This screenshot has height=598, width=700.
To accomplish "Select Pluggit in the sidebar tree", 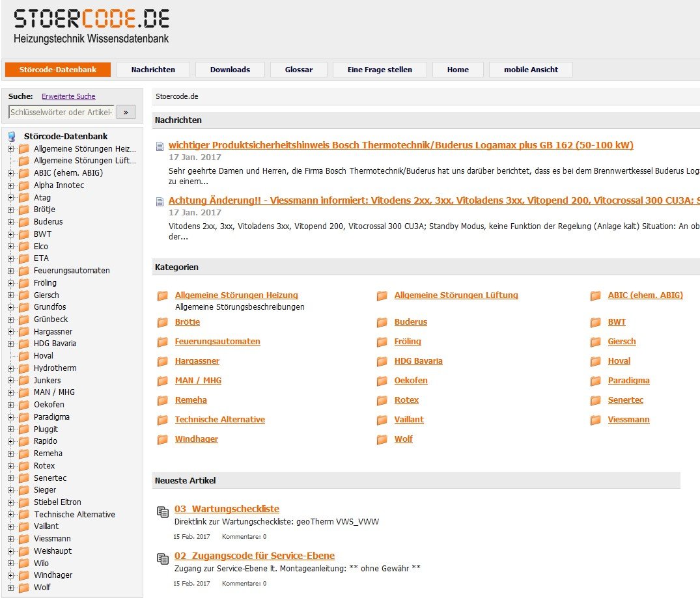I will pyautogui.click(x=46, y=429).
